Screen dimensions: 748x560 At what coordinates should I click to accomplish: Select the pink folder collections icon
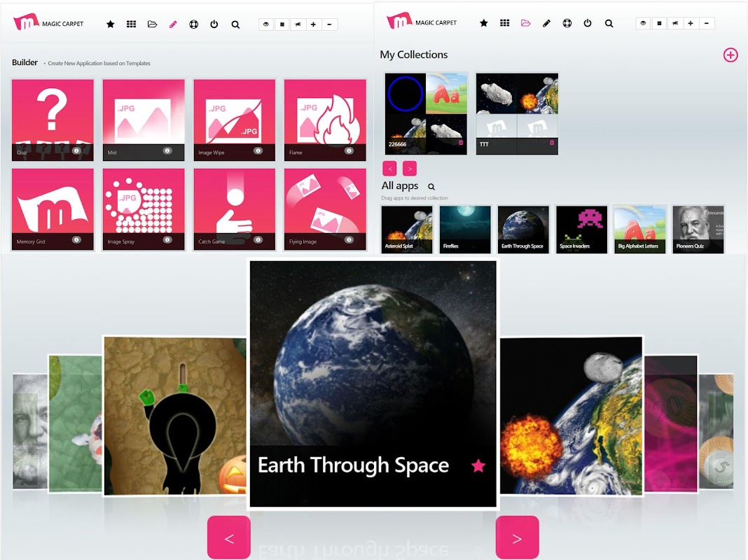525,23
